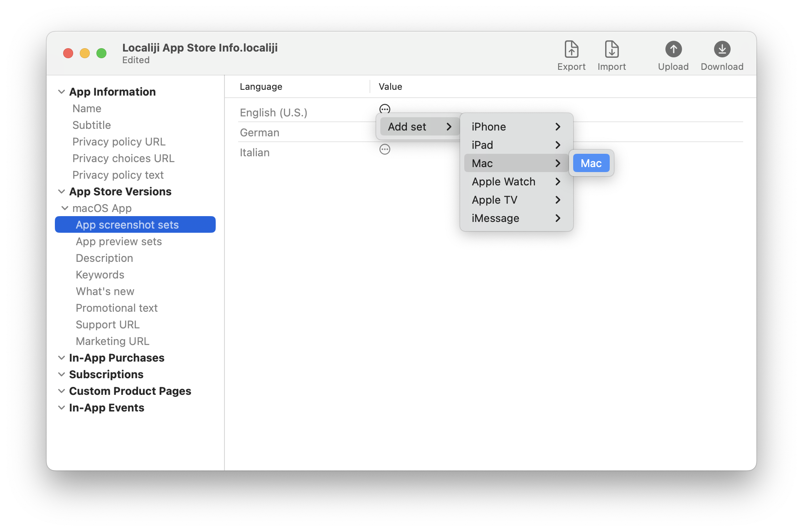
Task: Open Privacy policy text item
Action: click(x=118, y=175)
